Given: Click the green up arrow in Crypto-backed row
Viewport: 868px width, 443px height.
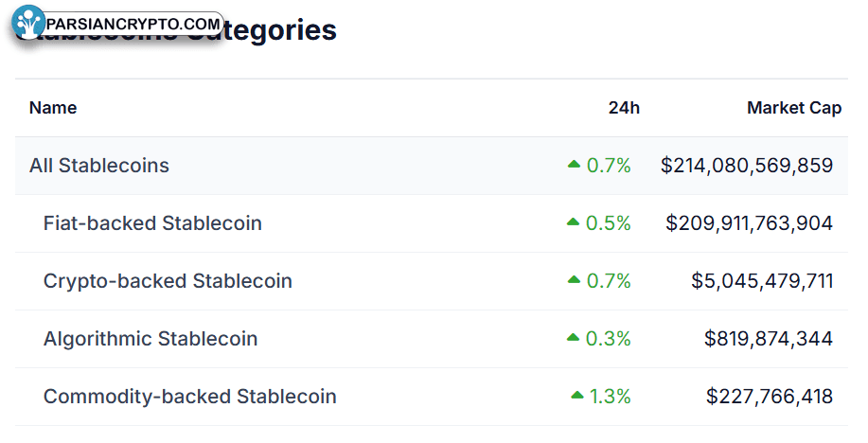Looking at the screenshot, I should 574,279.
